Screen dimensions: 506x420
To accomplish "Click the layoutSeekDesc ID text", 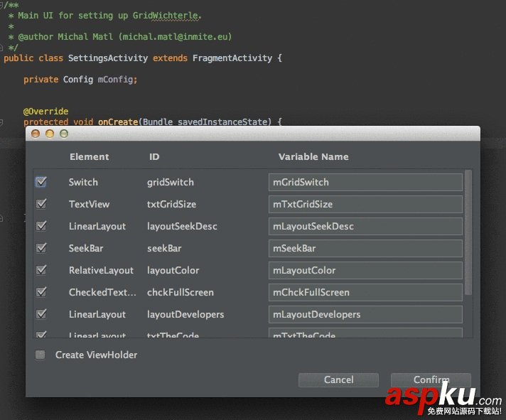I will click(x=182, y=227).
